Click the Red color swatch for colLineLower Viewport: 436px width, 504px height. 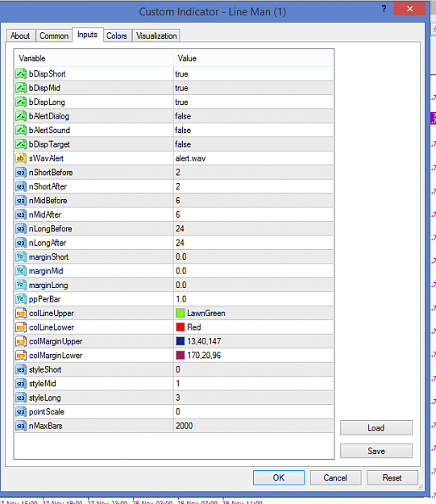(x=181, y=327)
